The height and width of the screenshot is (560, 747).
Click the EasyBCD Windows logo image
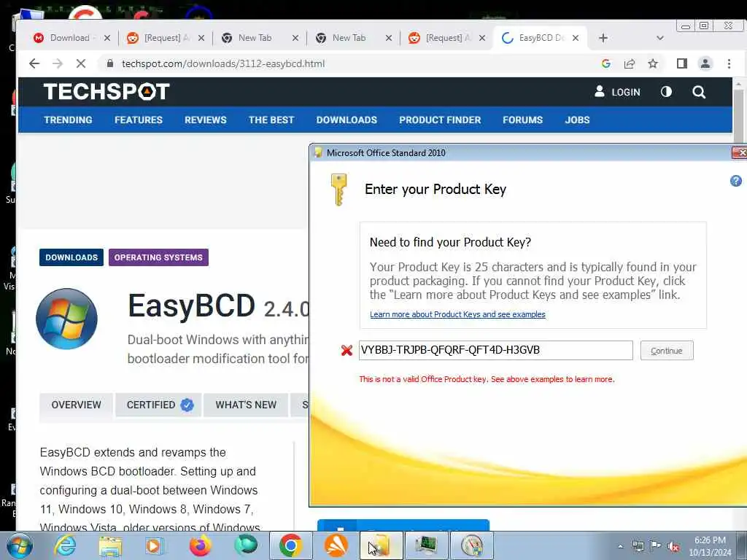pos(66,319)
